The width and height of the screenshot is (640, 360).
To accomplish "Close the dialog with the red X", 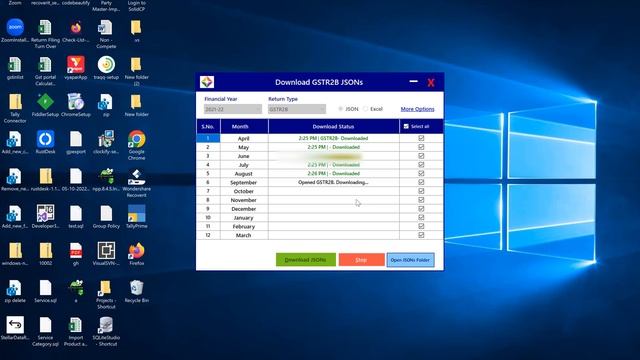I will tap(431, 82).
